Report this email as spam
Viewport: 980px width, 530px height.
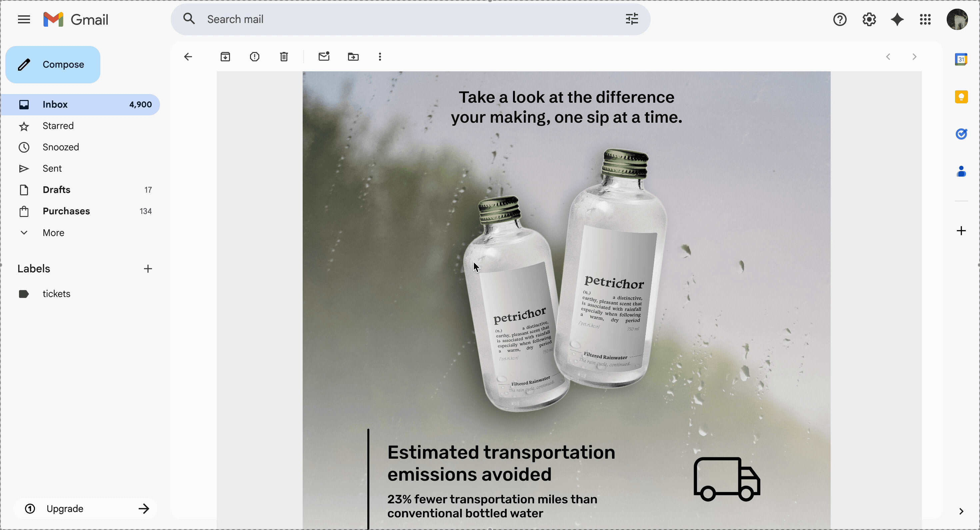coord(255,57)
